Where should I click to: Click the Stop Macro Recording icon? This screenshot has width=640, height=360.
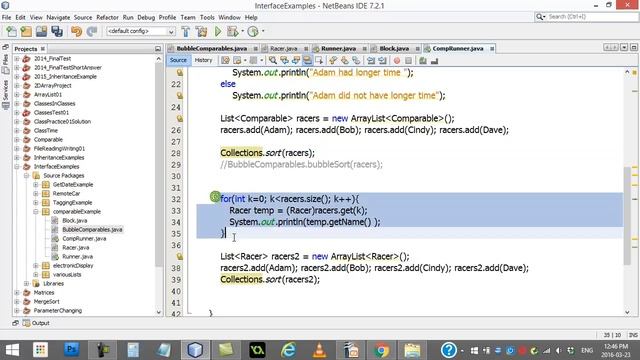coord(408,60)
